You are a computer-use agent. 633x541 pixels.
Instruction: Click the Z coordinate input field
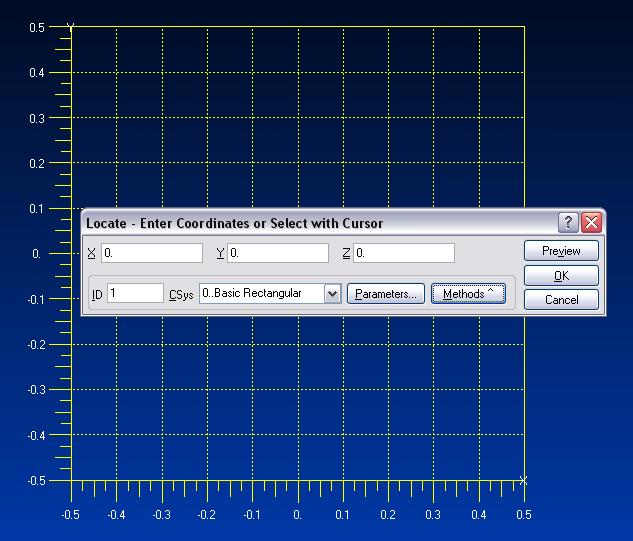tap(404, 253)
